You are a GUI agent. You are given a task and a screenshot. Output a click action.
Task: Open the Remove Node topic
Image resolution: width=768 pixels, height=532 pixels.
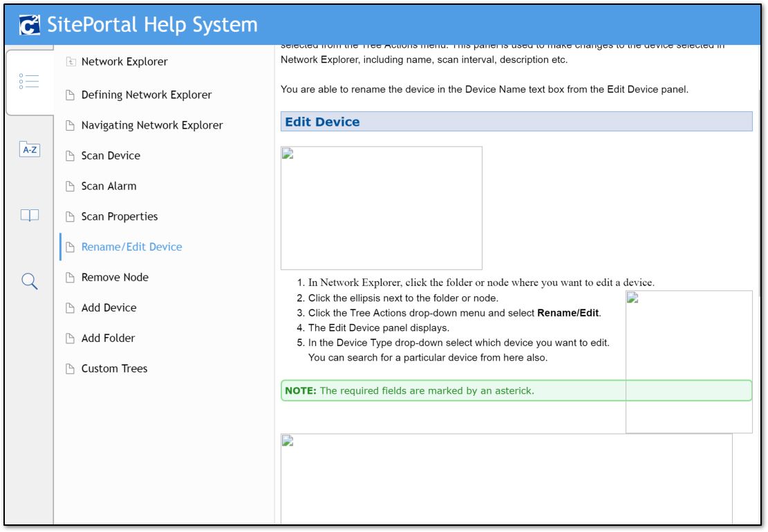115,278
